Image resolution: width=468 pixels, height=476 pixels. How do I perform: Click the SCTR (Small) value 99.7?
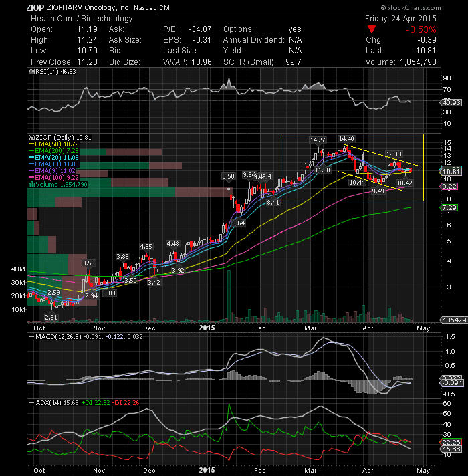294,62
